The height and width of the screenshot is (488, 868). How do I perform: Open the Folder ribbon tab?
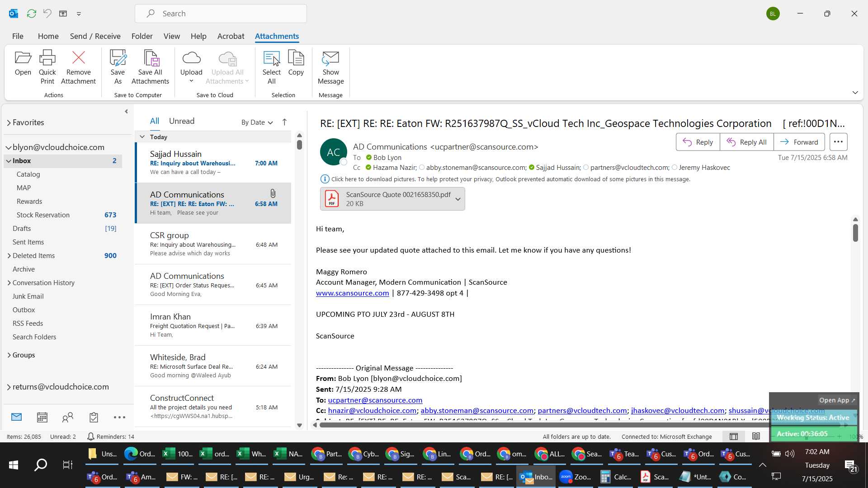142,36
